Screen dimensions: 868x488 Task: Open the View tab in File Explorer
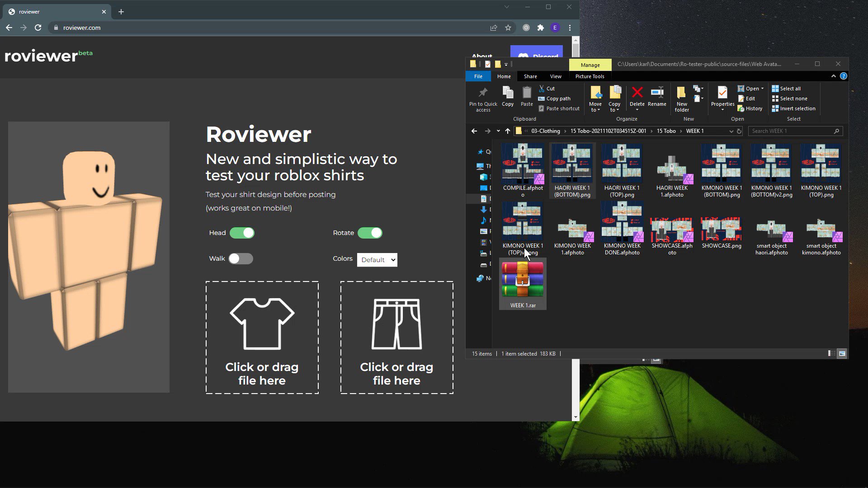556,76
